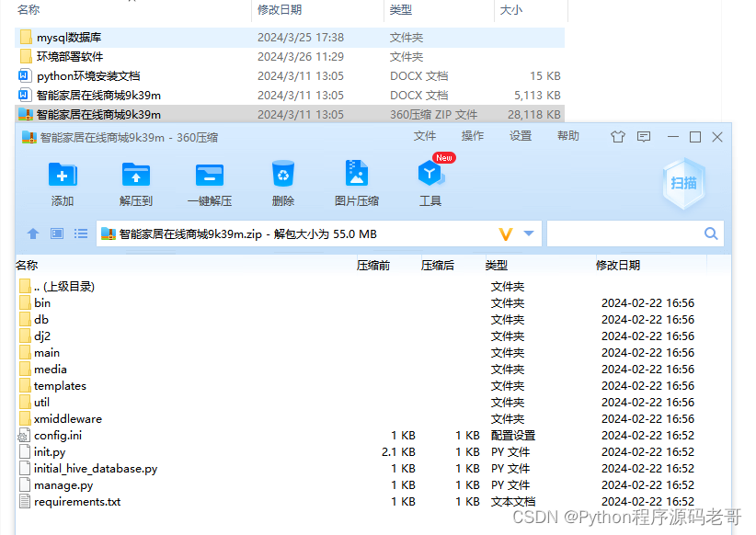The height and width of the screenshot is (535, 756).
Task: Click the skin (shirt) icon in title bar
Action: point(618,137)
